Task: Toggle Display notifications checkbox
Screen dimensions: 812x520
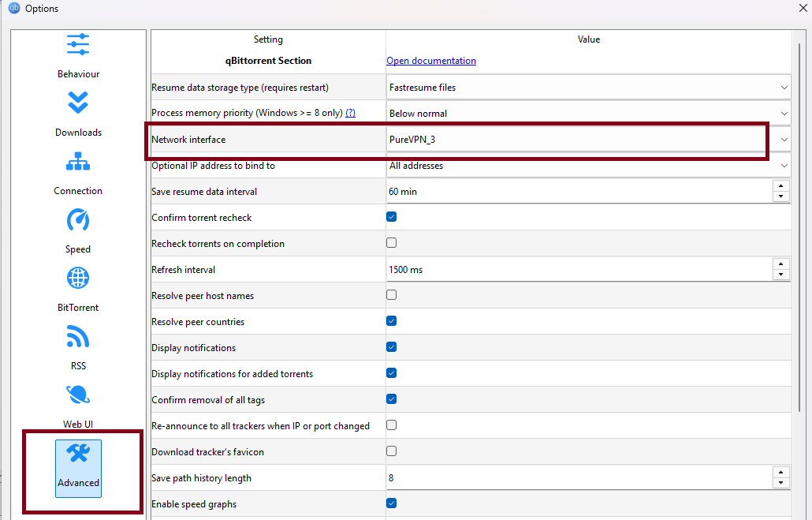Action: point(392,347)
